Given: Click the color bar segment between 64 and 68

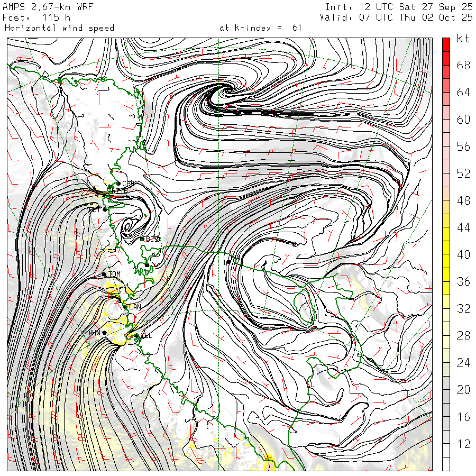Looking at the screenshot, I should [446, 79].
